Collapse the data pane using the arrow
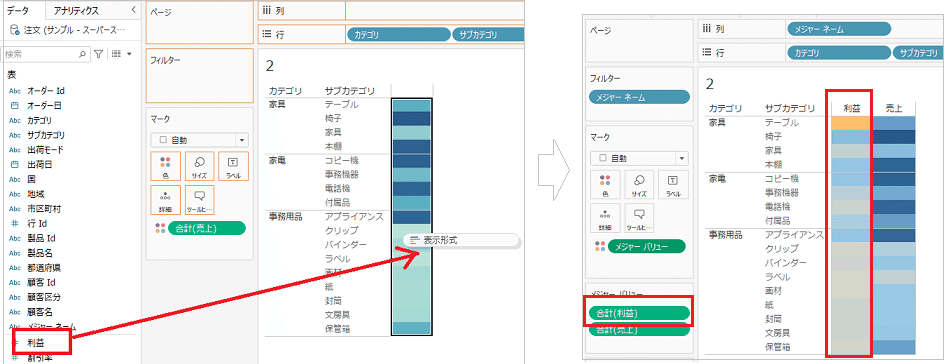949x364 pixels. (133, 10)
